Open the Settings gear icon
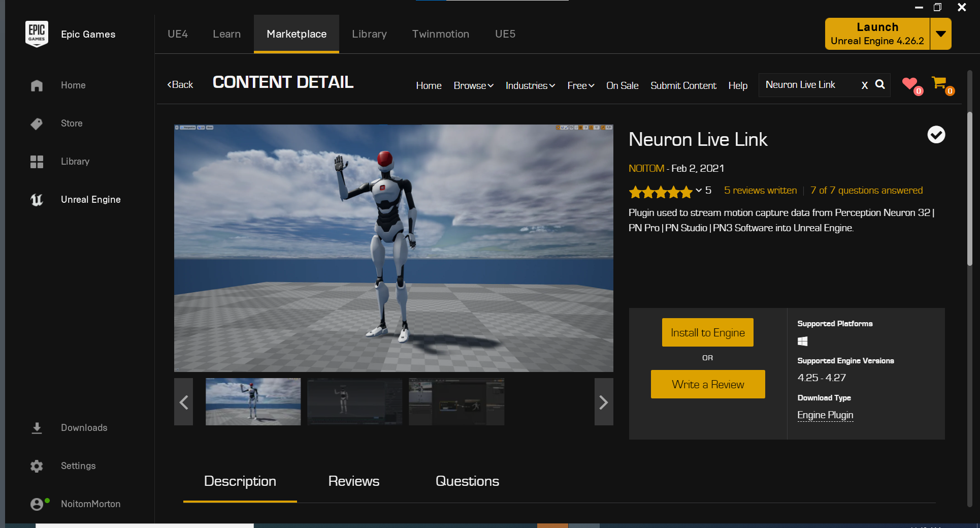 point(37,466)
